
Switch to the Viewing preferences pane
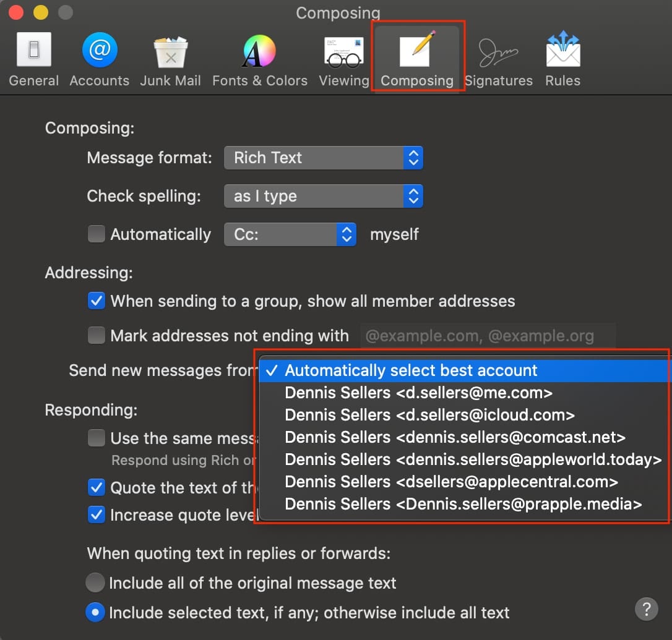(343, 59)
